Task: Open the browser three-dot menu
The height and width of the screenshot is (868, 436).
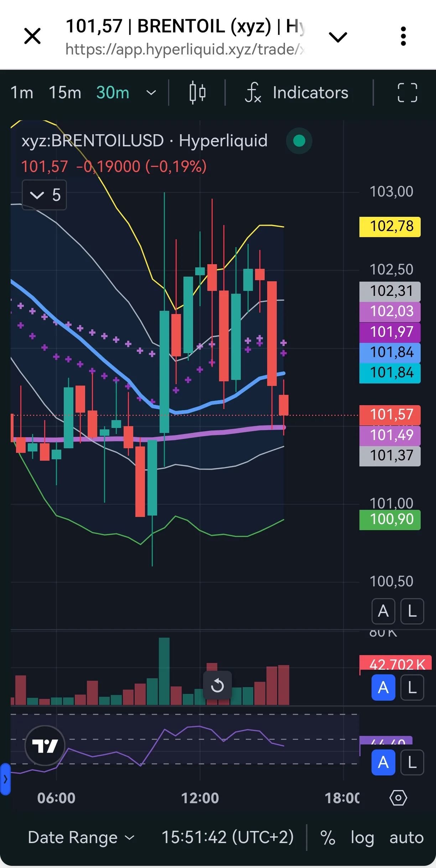Action: click(x=403, y=36)
